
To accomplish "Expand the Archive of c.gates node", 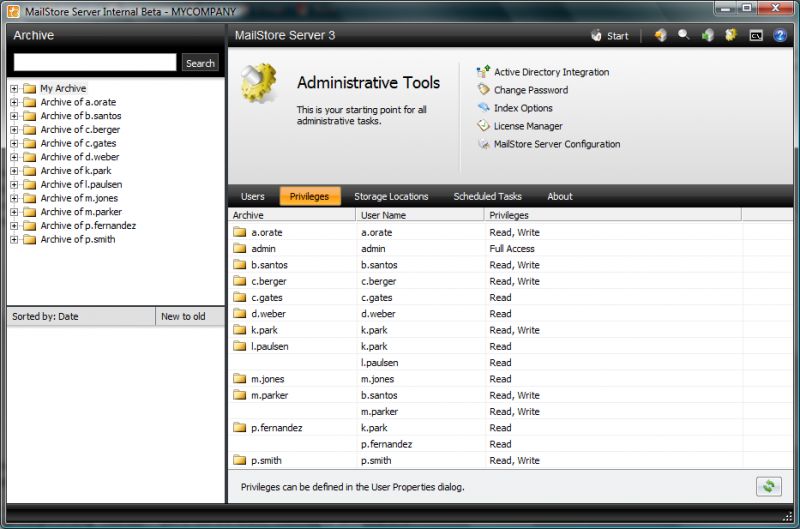I will tap(14, 143).
